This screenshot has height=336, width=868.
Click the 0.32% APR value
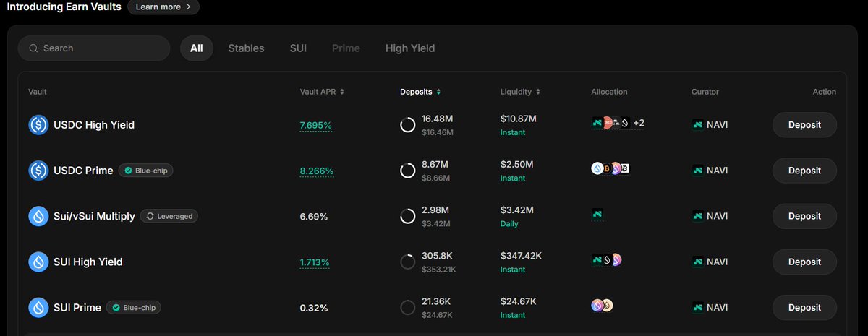(x=314, y=307)
